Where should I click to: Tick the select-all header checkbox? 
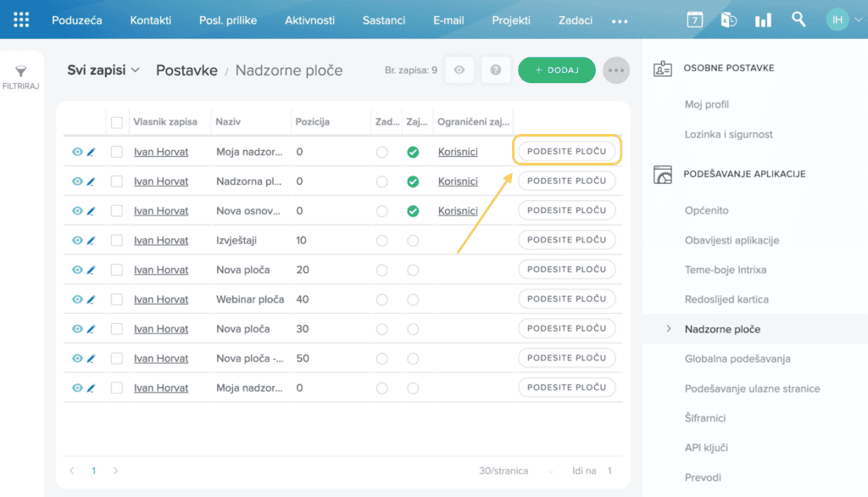coord(116,122)
